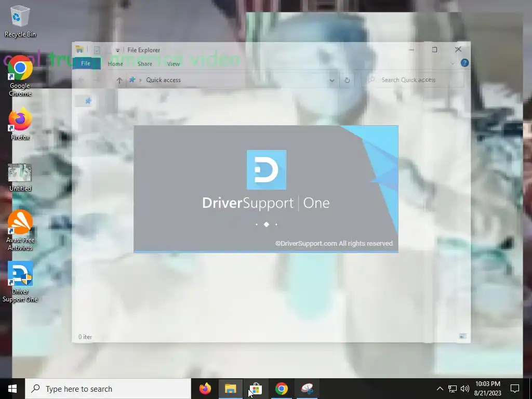The width and height of the screenshot is (532, 399).
Task: Click the File Explorer taskbar icon
Action: pos(230,389)
